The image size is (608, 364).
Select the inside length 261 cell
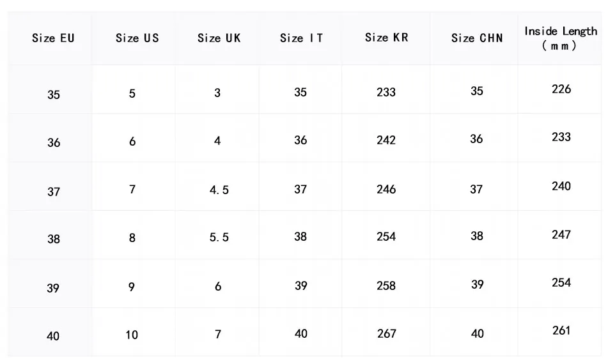(x=561, y=330)
